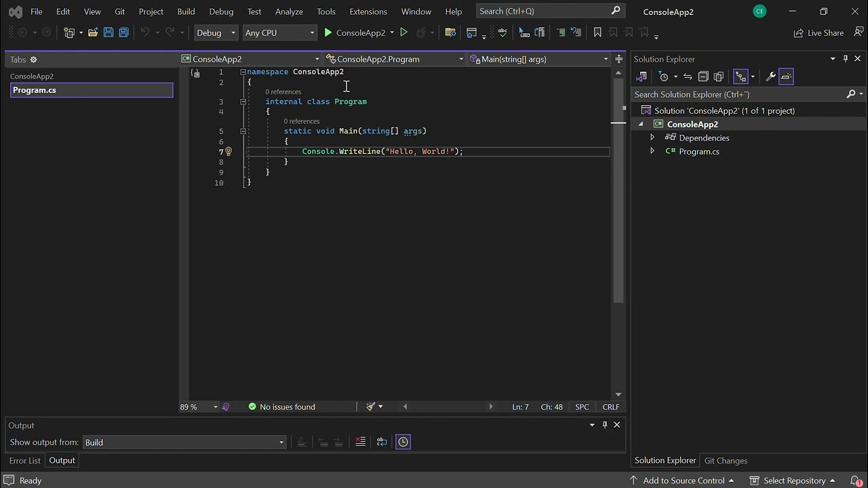Clear all output with the Clear All icon
This screenshot has height=488, width=868.
[x=360, y=442]
